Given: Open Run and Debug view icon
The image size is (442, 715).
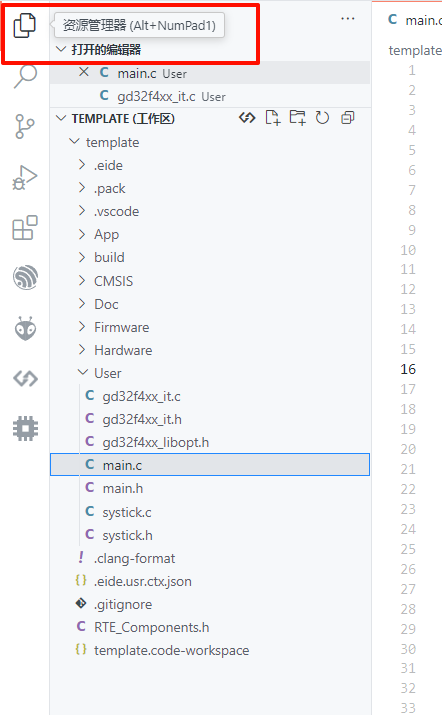Looking at the screenshot, I should pos(25,177).
